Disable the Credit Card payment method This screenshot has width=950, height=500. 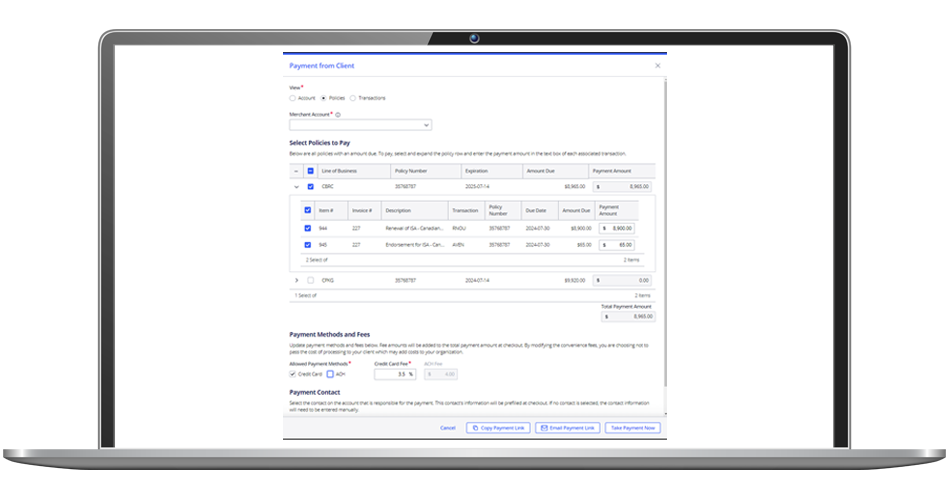coord(293,375)
